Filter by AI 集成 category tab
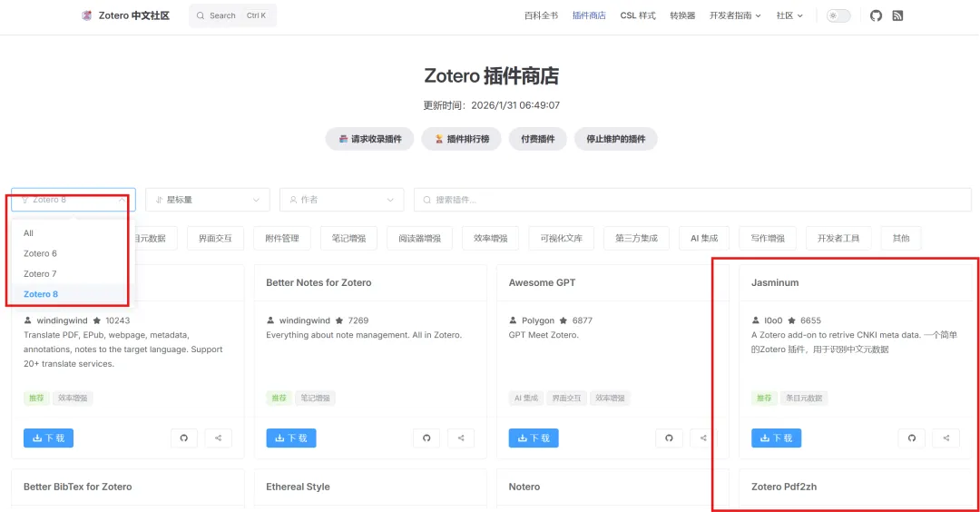Viewport: 980px width, 512px height. (704, 238)
